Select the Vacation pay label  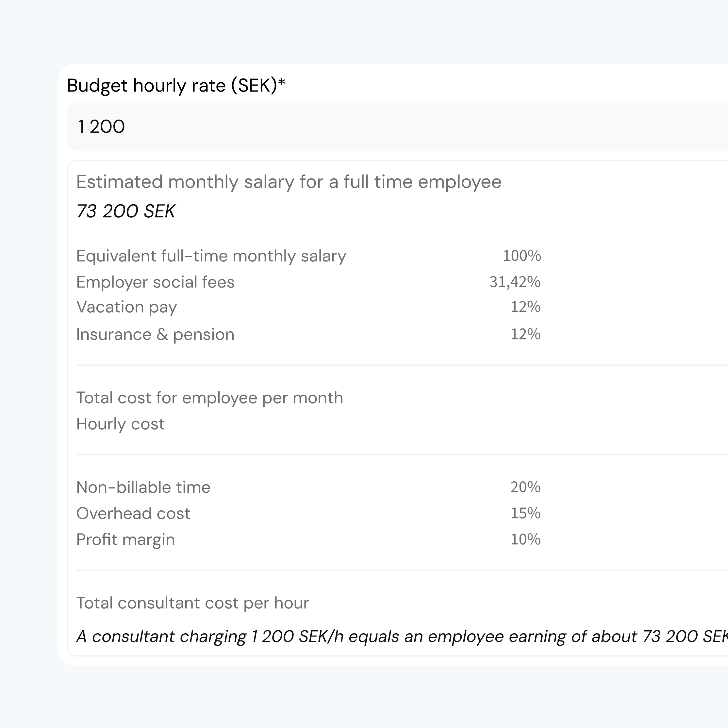pyautogui.click(x=126, y=307)
